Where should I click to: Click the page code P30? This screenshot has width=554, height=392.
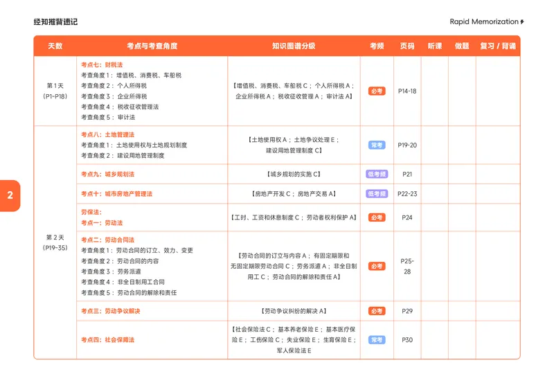(407, 339)
